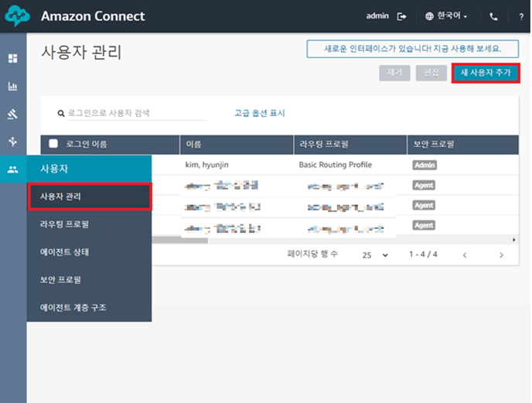Open the channels sidebar icon
The height and width of the screenshot is (403, 532).
pos(13,142)
